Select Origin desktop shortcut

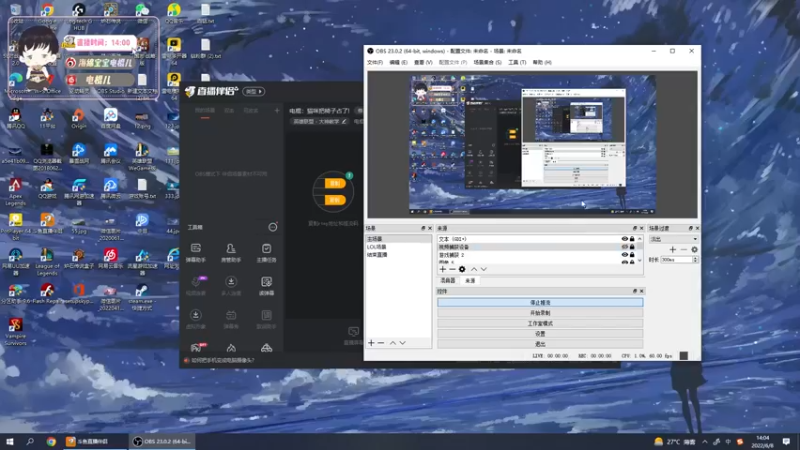[79, 118]
